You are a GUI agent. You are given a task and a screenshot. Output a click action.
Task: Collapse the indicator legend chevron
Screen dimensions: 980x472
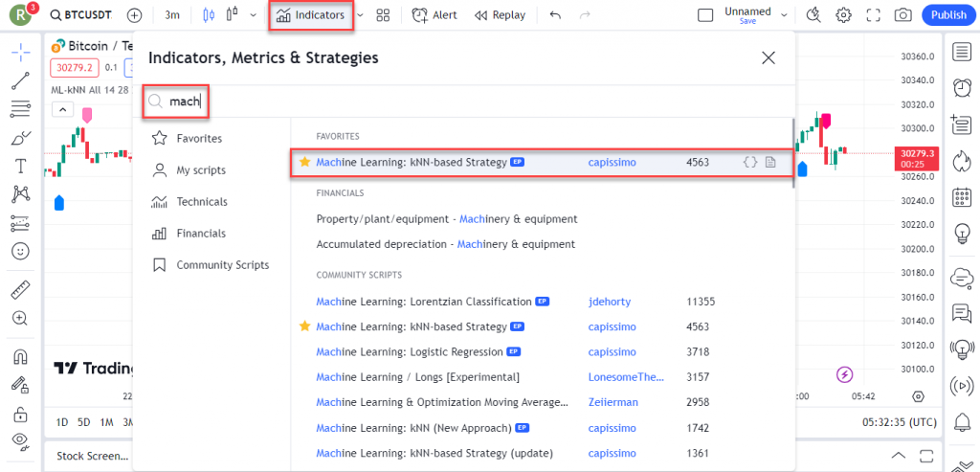(x=62, y=110)
